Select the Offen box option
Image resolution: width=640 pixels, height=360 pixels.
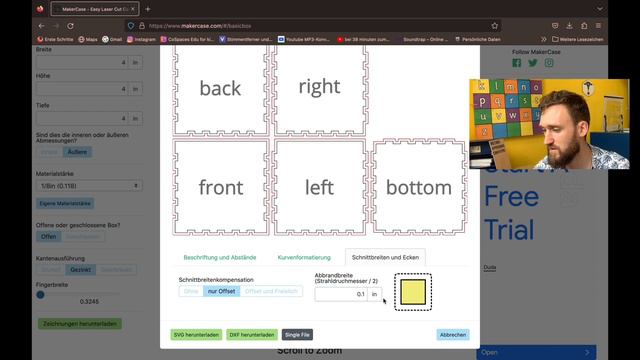[x=49, y=236]
